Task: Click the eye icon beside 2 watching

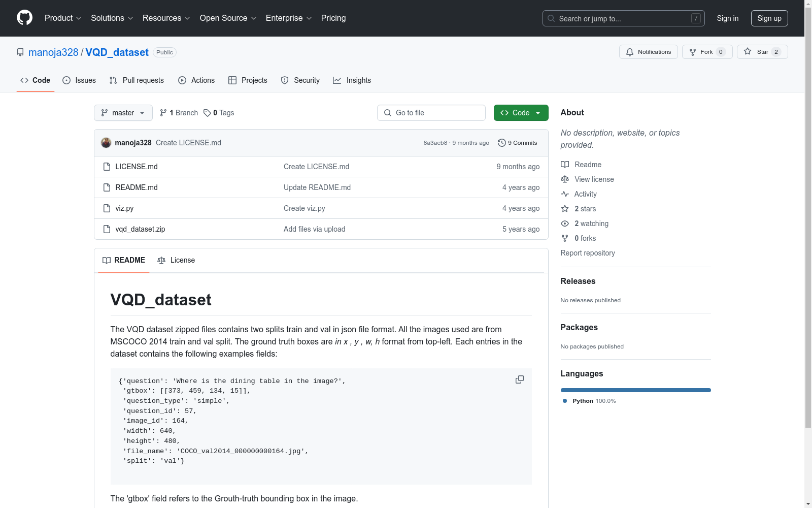Action: pyautogui.click(x=565, y=224)
